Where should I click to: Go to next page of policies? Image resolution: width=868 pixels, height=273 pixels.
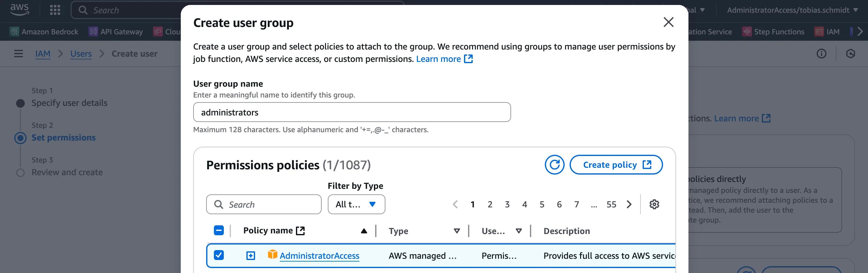click(x=629, y=204)
